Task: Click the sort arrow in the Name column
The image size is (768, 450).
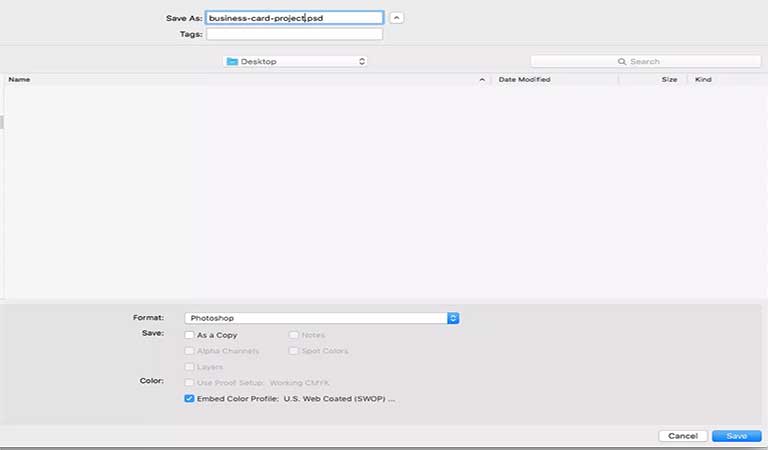Action: (483, 79)
